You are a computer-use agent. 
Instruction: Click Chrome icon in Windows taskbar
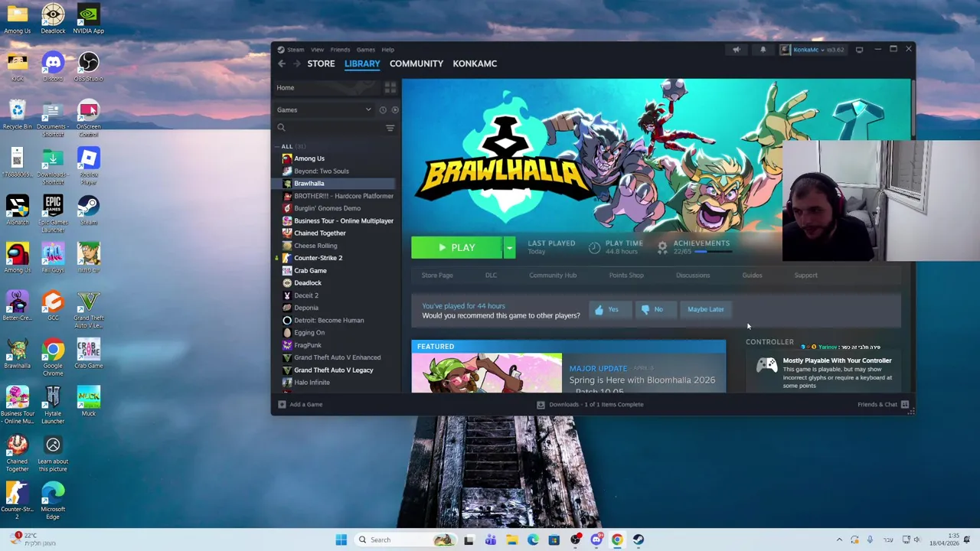point(617,540)
